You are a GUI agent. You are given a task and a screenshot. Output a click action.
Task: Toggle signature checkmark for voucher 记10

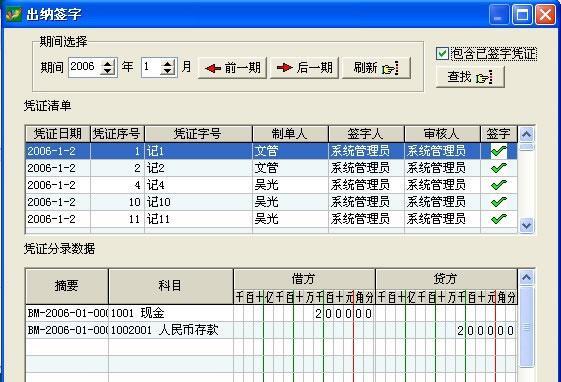click(499, 202)
